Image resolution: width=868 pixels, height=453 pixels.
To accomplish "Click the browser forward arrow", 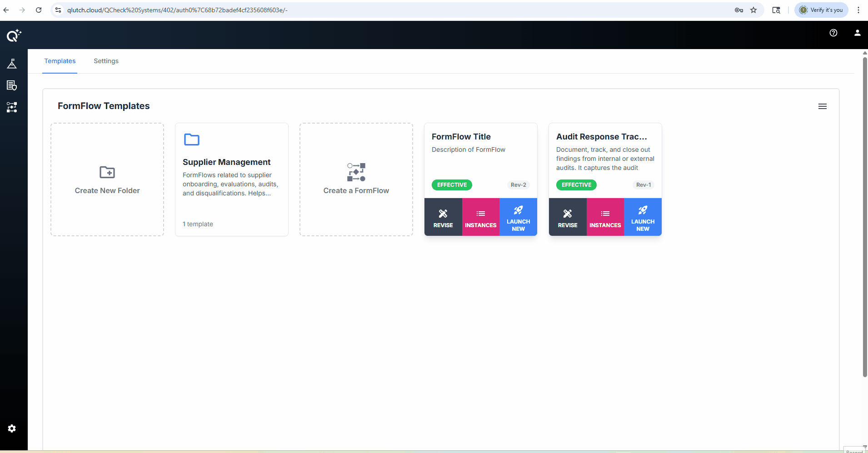I will [x=22, y=10].
